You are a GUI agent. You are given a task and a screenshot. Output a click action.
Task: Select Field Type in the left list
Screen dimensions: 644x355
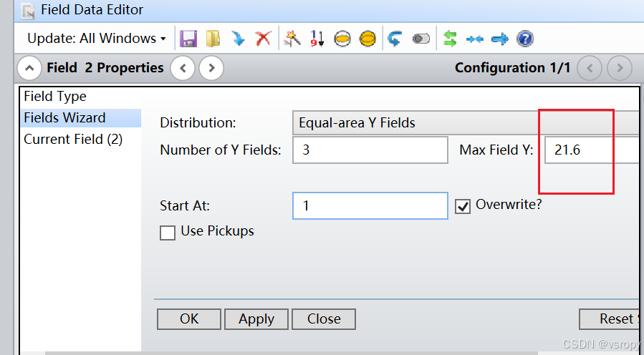pos(55,97)
